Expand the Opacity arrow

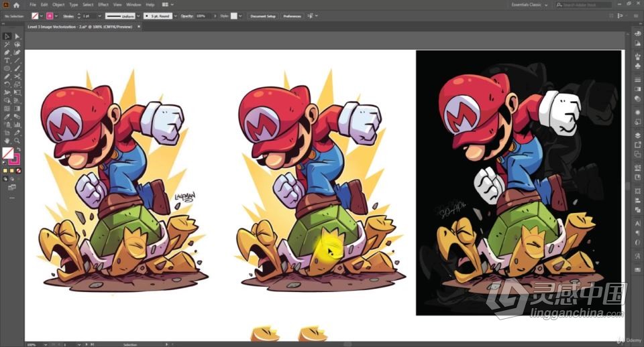pos(215,16)
